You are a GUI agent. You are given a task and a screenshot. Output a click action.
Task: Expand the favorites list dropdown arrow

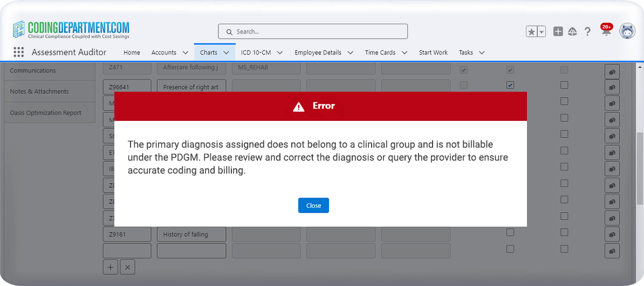(542, 32)
